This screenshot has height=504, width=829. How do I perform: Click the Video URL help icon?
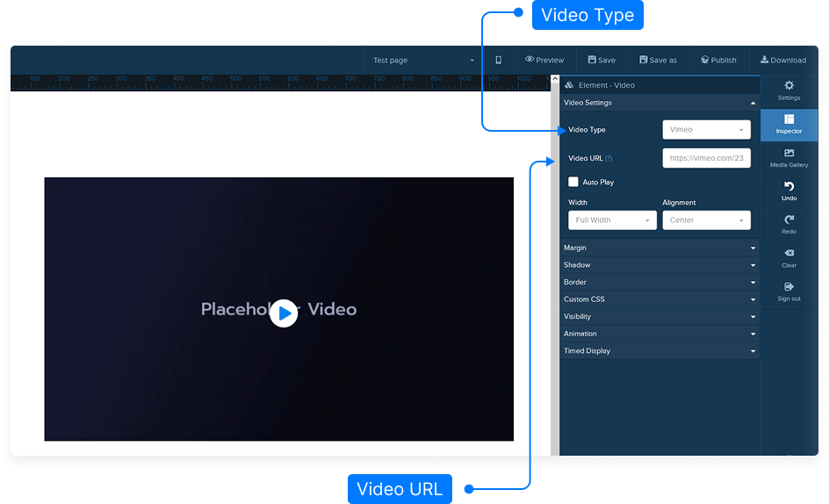click(x=609, y=159)
